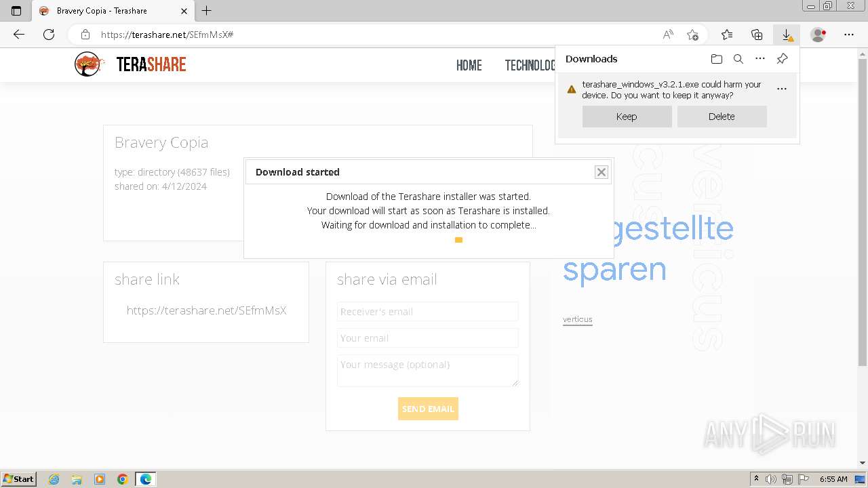868x488 pixels.
Task: Open File Explorer from taskbar
Action: pos(77,479)
